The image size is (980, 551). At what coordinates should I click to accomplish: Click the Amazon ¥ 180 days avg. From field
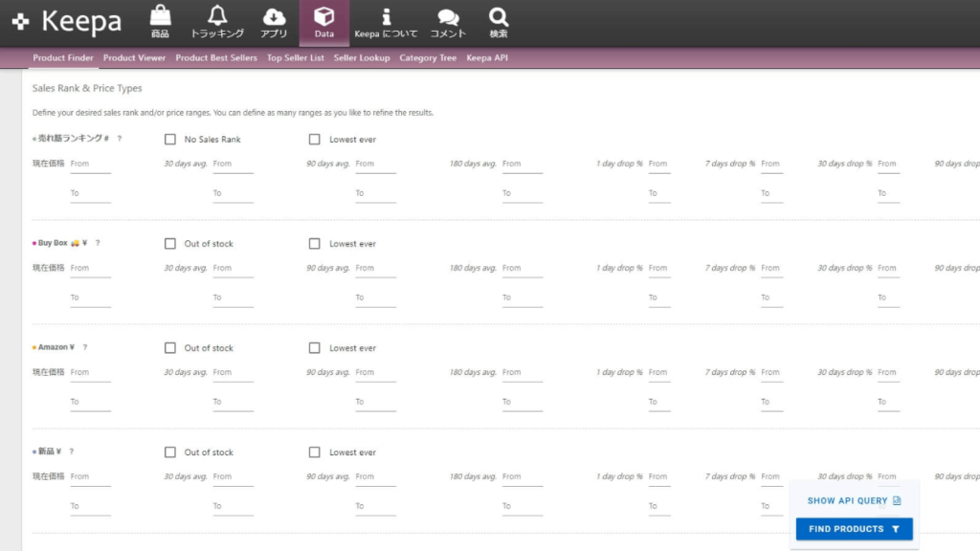tap(523, 373)
